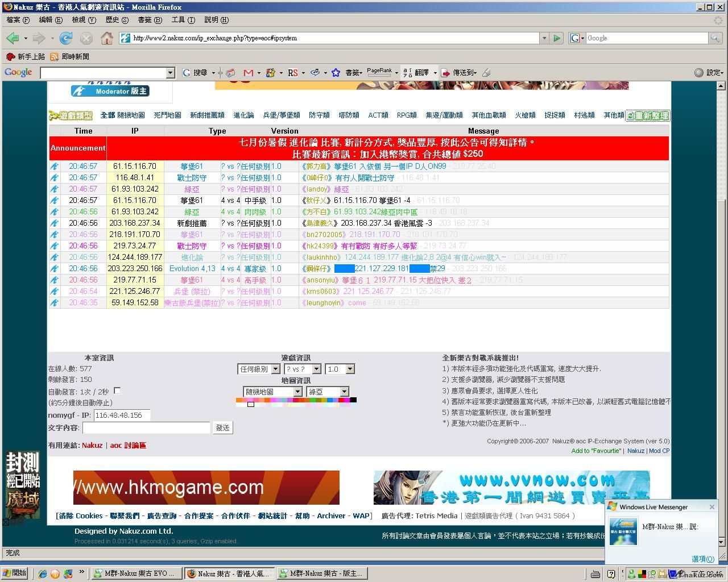Viewport: 728px width, 582px height.
Task: Select the 進化論 game category filter
Action: tap(243, 115)
